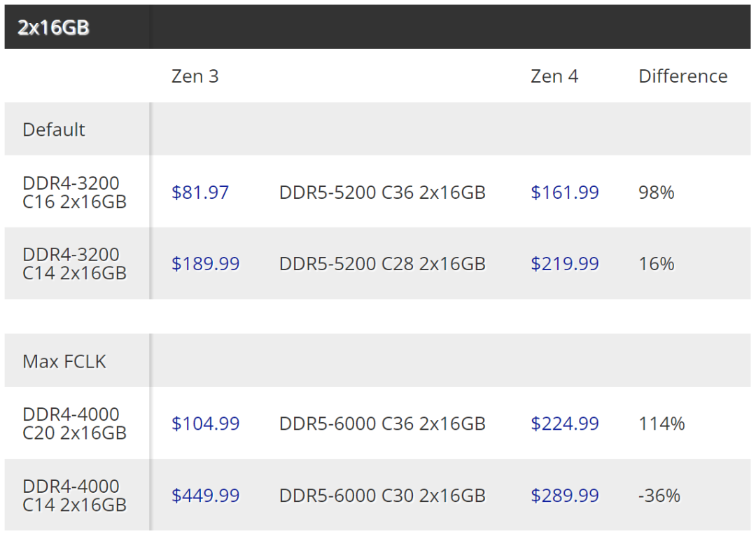Click the DDR5-6000 C30 2x16GB cell
Image resolution: width=756 pixels, height=539 pixels.
pyautogui.click(x=382, y=496)
